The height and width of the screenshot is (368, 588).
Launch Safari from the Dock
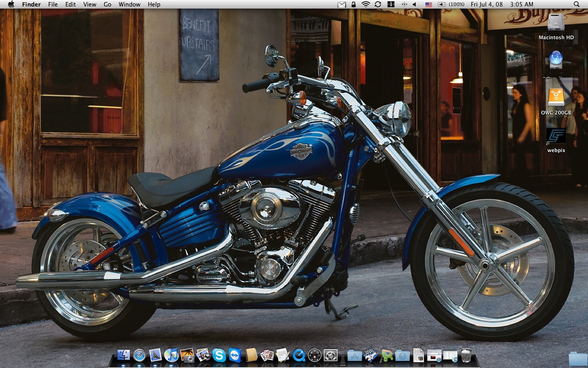tap(139, 355)
